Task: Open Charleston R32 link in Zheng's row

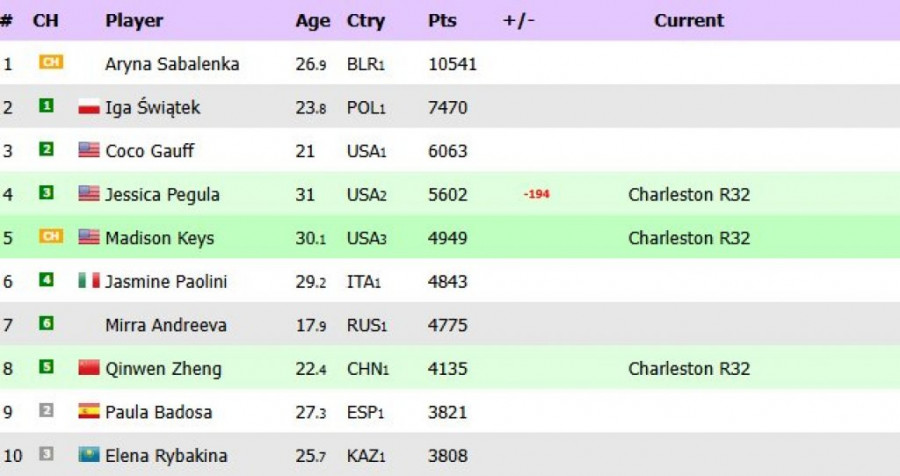Action: tap(689, 368)
